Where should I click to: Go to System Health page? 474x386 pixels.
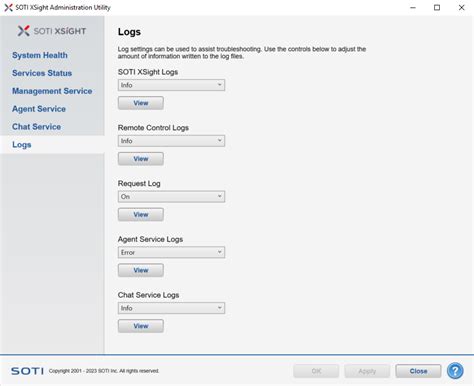pos(40,55)
